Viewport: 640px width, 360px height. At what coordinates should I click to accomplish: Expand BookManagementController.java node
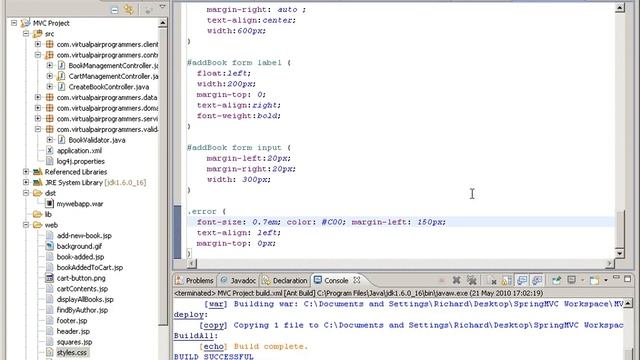50,65
